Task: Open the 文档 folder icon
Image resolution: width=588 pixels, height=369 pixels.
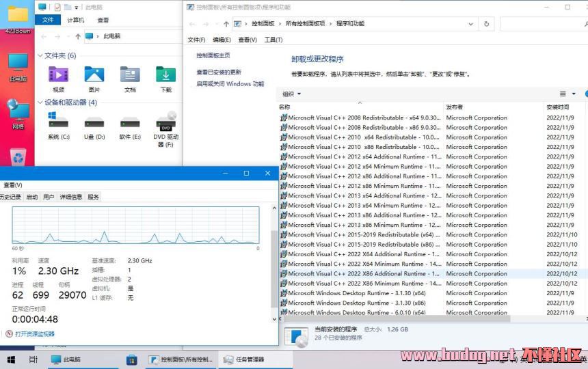Action: click(x=130, y=74)
